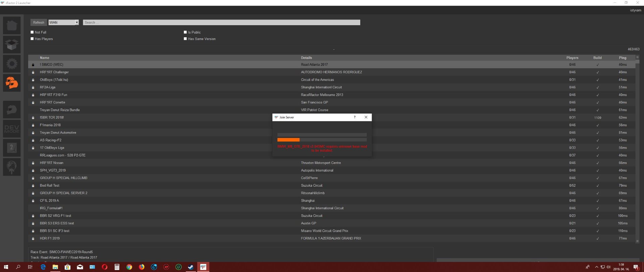Click the single player helmet icon
The image size is (644, 272).
tap(12, 110)
